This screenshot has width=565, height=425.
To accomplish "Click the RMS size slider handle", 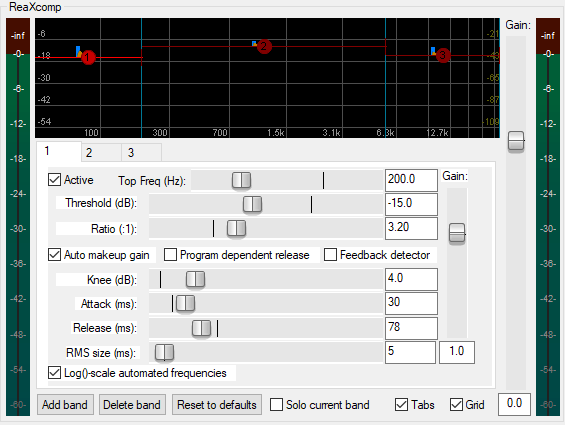I will [164, 353].
